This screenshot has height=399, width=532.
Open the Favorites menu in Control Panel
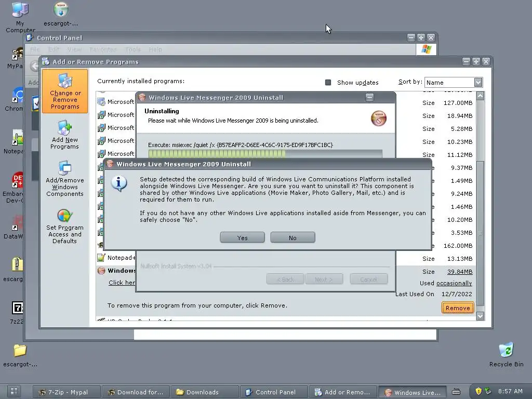click(x=103, y=49)
